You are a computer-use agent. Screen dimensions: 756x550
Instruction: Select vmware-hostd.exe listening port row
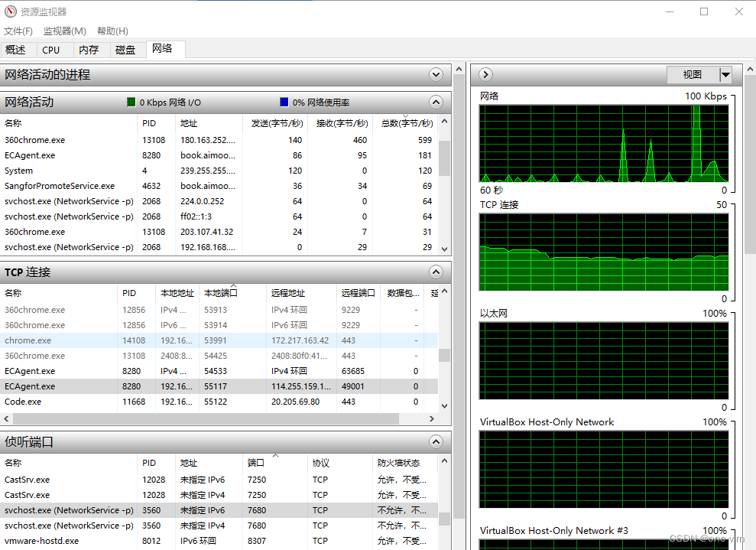(219, 541)
